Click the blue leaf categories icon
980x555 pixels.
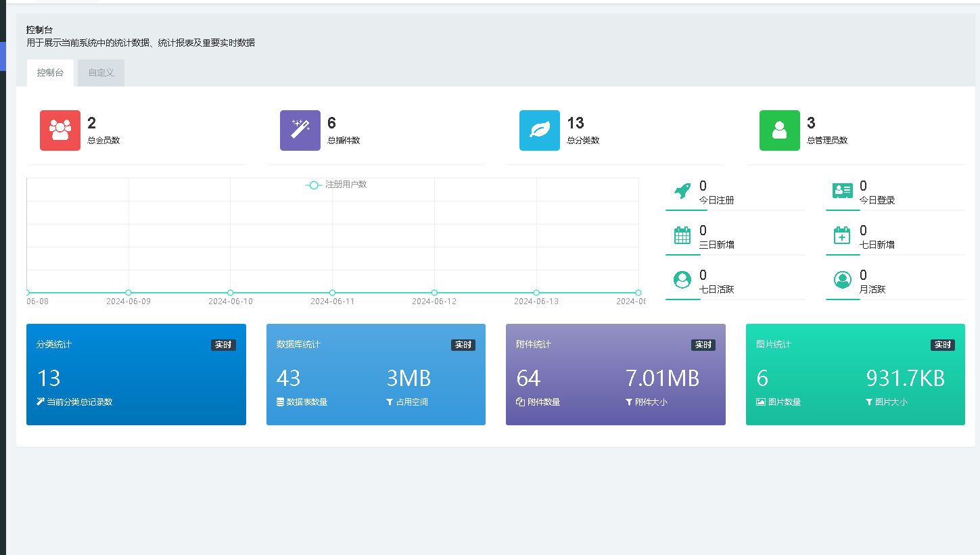click(540, 130)
